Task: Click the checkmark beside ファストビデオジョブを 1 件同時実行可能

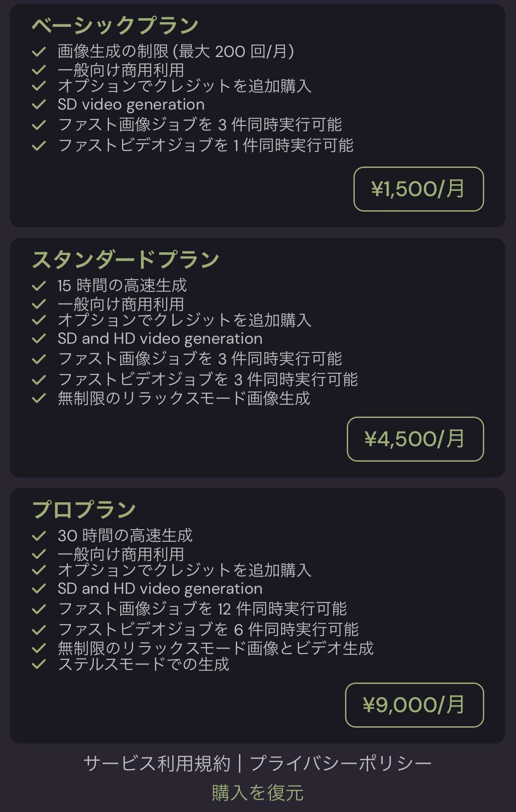Action: coord(39,145)
